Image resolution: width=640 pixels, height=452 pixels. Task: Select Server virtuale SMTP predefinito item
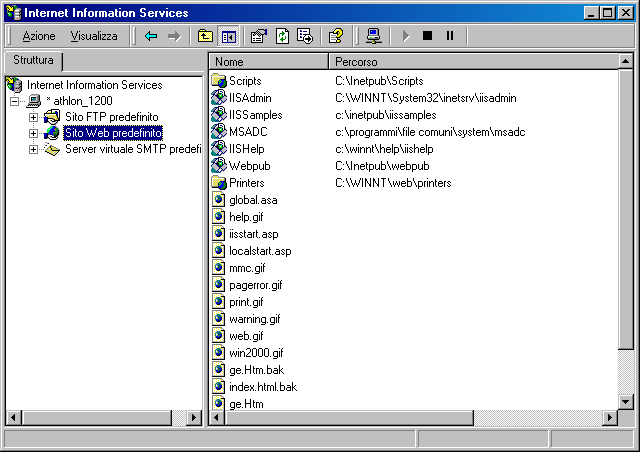coord(133,149)
